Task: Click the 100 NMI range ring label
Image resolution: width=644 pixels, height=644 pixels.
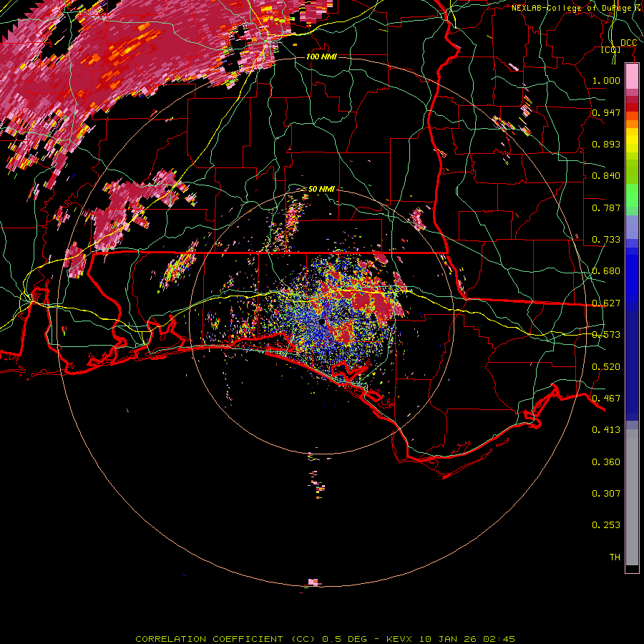Action: (321, 57)
